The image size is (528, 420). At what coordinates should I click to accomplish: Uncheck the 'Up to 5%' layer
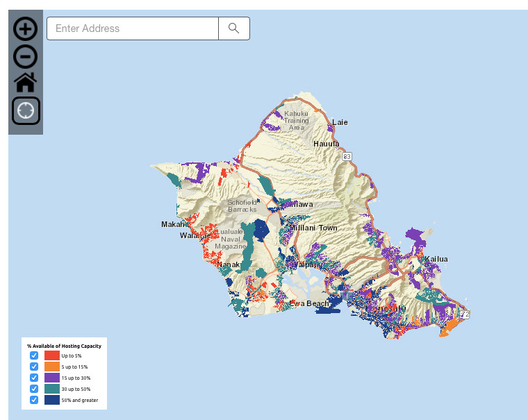click(34, 355)
